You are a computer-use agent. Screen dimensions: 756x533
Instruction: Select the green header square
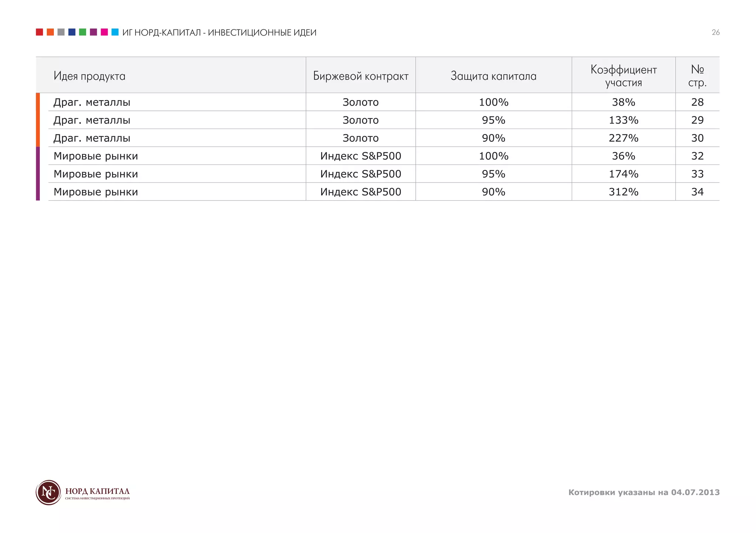pyautogui.click(x=83, y=32)
